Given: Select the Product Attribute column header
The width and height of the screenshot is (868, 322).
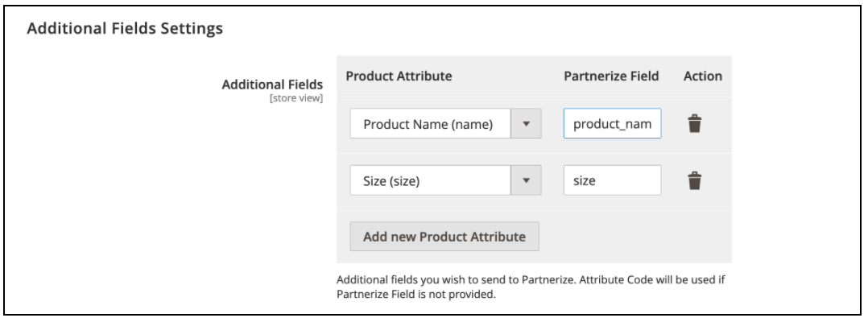Looking at the screenshot, I should (399, 76).
